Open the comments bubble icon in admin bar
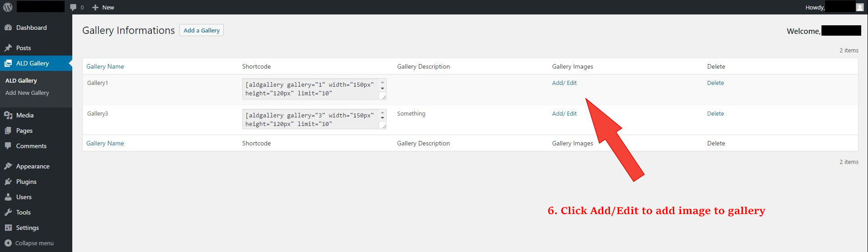The width and height of the screenshot is (868, 252). pyautogui.click(x=73, y=7)
